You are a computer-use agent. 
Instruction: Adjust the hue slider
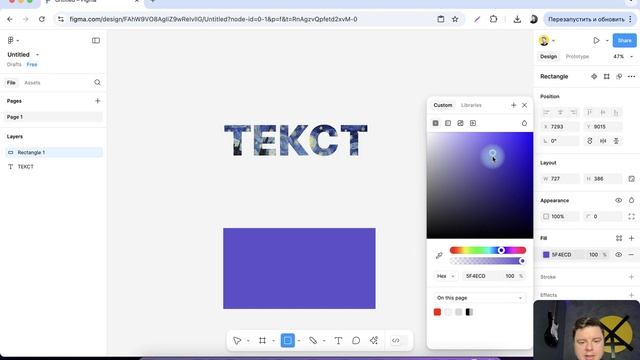(x=488, y=250)
